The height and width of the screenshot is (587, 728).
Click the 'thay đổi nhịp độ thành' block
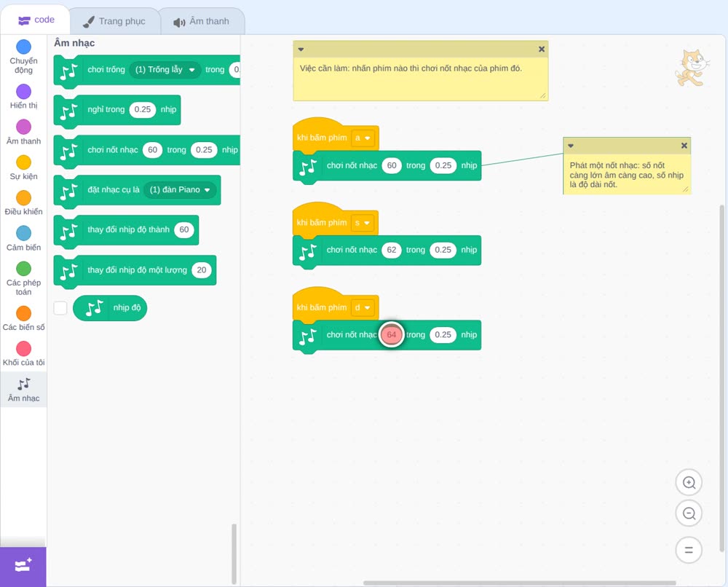[x=126, y=230]
